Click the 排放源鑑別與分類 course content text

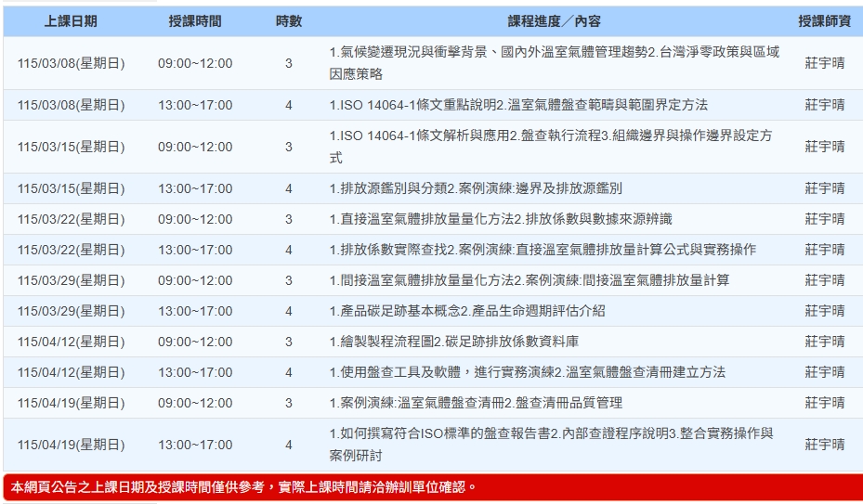coord(476,188)
